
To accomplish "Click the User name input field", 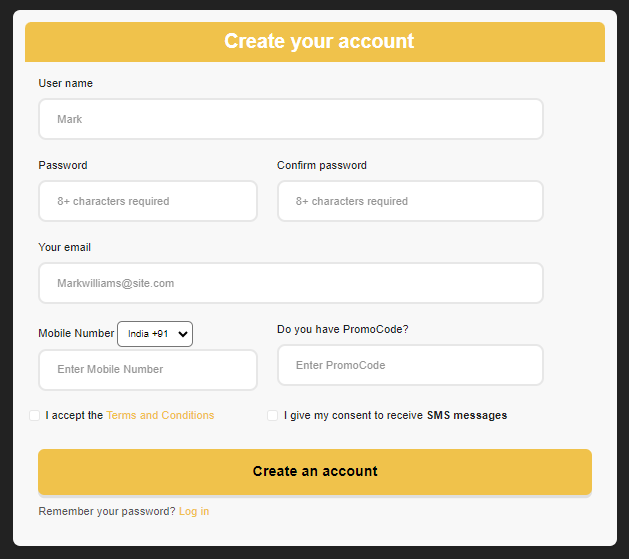I will [x=290, y=119].
